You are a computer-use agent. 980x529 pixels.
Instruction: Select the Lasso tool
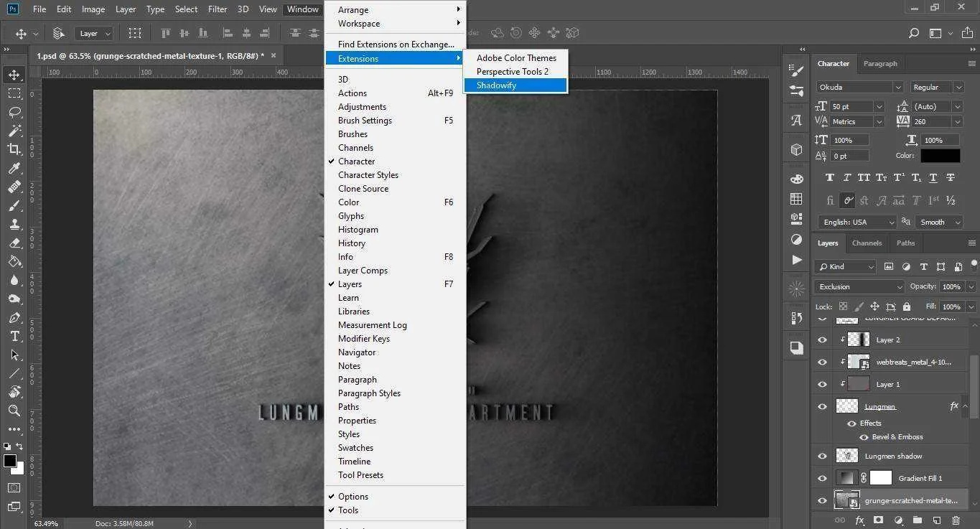coord(14,112)
